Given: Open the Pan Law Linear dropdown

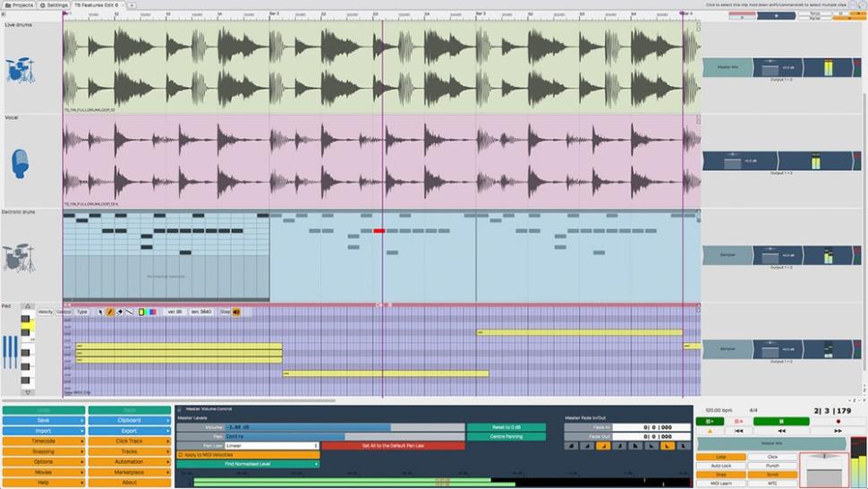Looking at the screenshot, I should coord(271,445).
